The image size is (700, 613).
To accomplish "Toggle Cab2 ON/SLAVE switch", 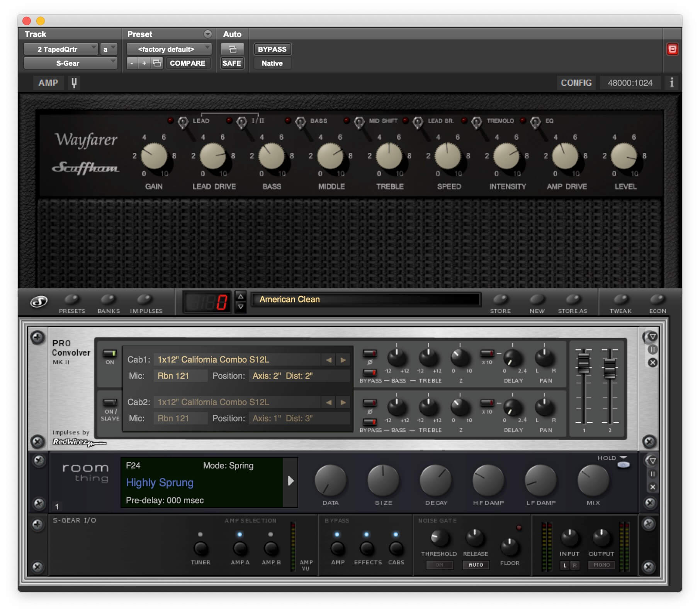I will coord(110,402).
